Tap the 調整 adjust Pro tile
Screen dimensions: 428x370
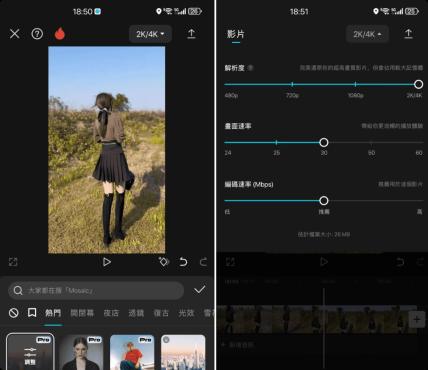[30, 352]
